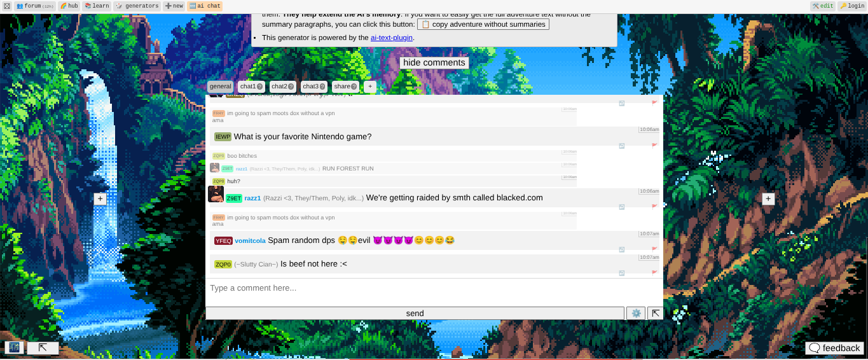Click the expand arrow beside chat settings
This screenshot has width=868, height=360.
point(655,314)
